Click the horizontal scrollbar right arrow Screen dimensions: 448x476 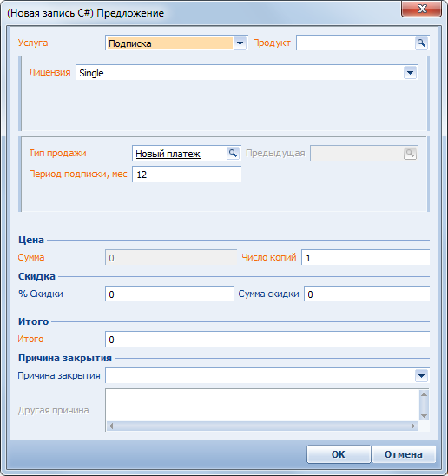(x=413, y=426)
